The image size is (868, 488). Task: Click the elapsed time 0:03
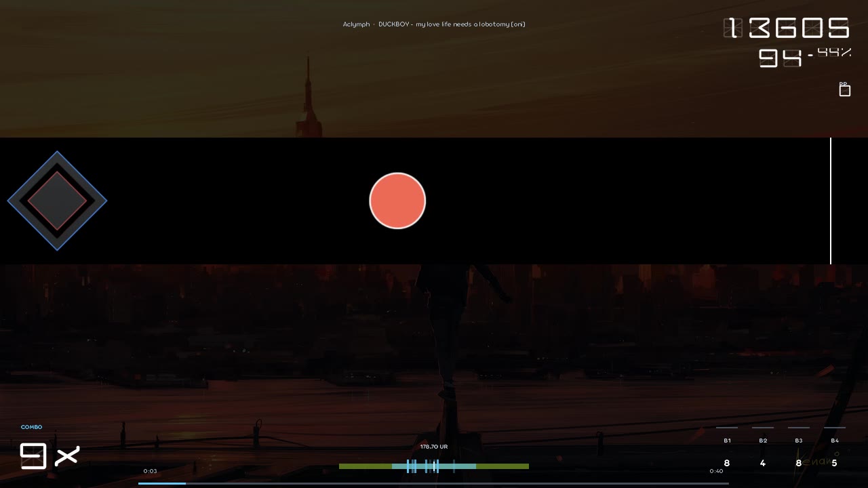point(150,471)
